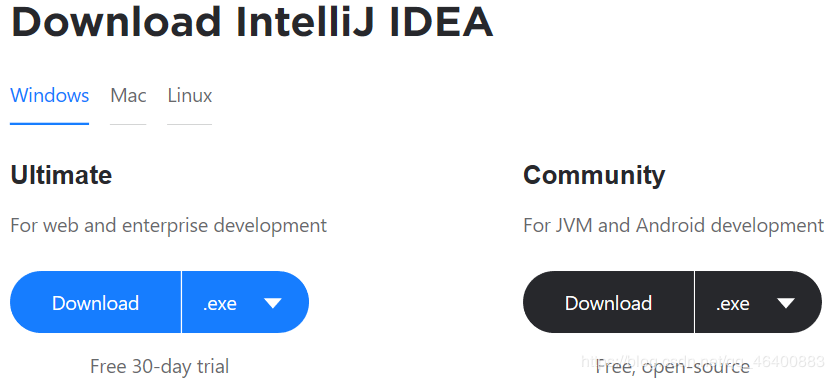834x380 pixels.
Task: Download the Ultimate edition
Action: tap(96, 302)
